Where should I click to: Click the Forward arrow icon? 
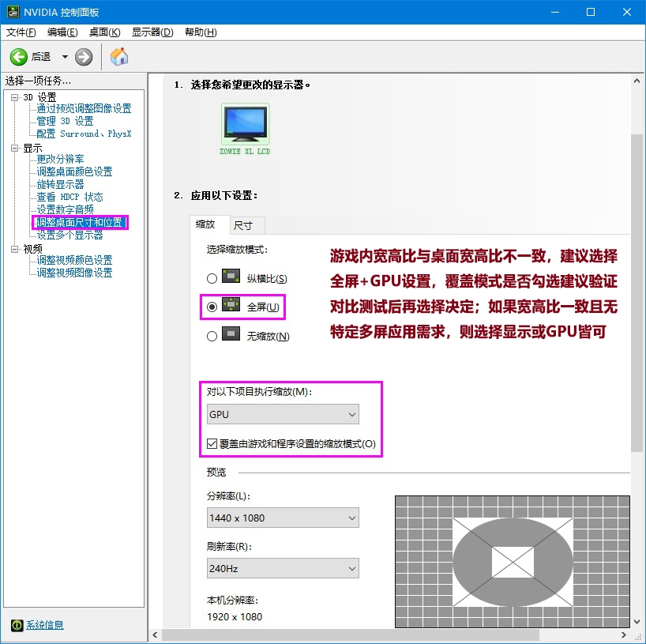[x=84, y=57]
